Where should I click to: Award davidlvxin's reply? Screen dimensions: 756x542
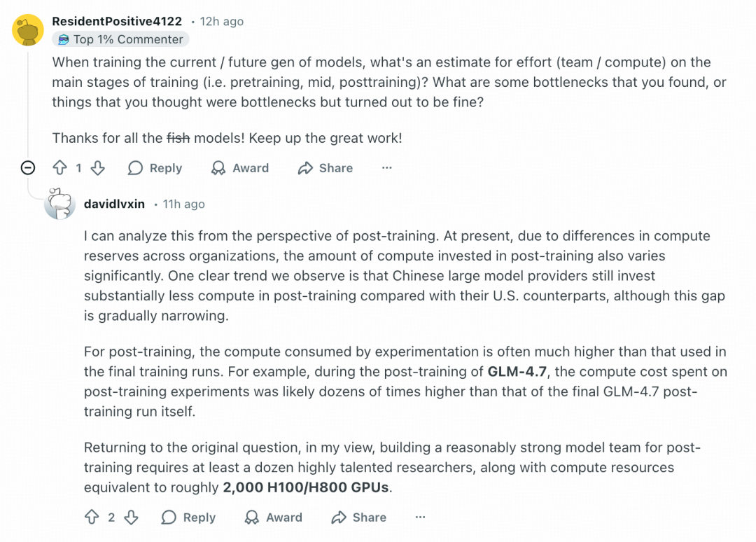point(274,517)
